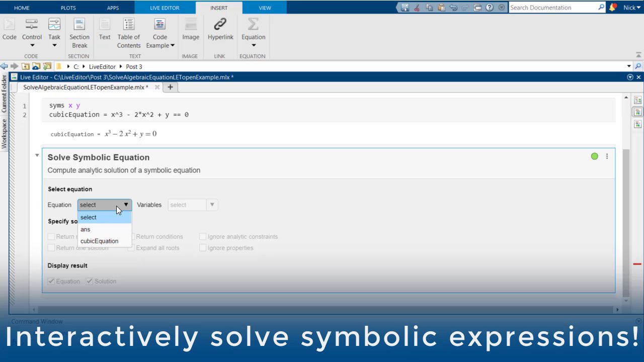Uncheck the Equation display result checkbox
This screenshot has width=644, height=362.
[x=51, y=281]
